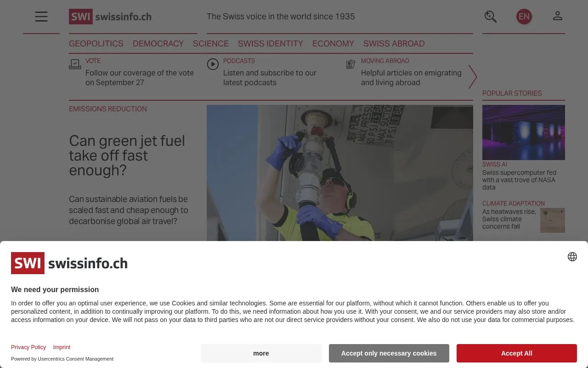Screen dimensions: 588x368
Task: Click the Climate Adaptation category label
Action: 514,203
